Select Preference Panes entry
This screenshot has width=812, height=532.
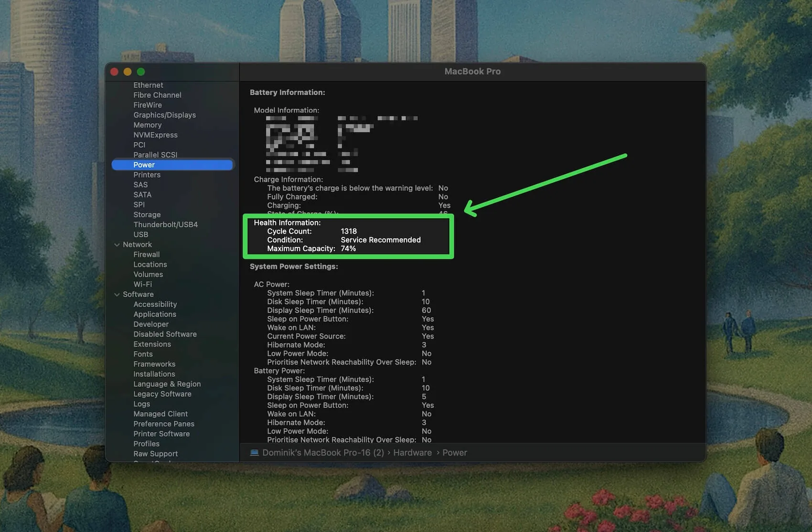click(164, 424)
